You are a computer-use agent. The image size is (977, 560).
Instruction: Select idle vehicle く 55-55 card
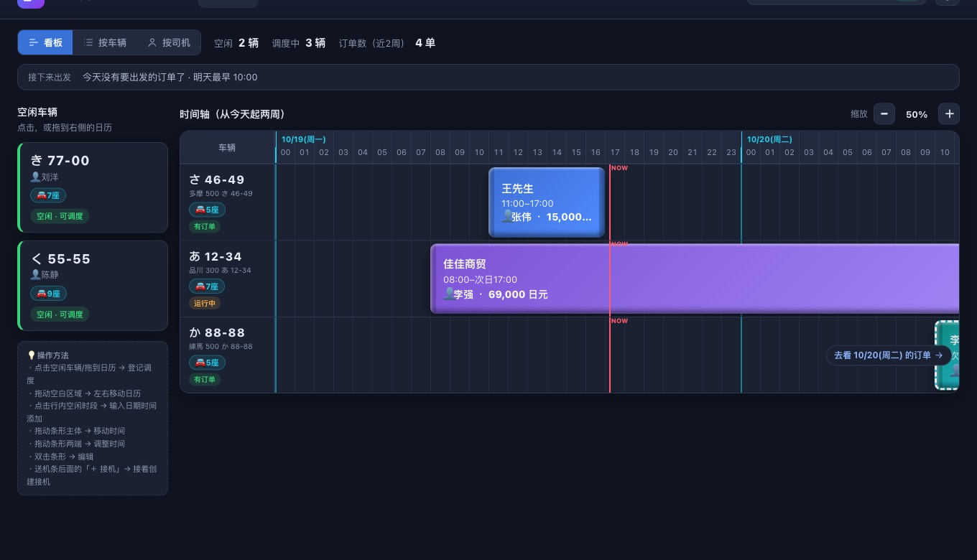[93, 286]
